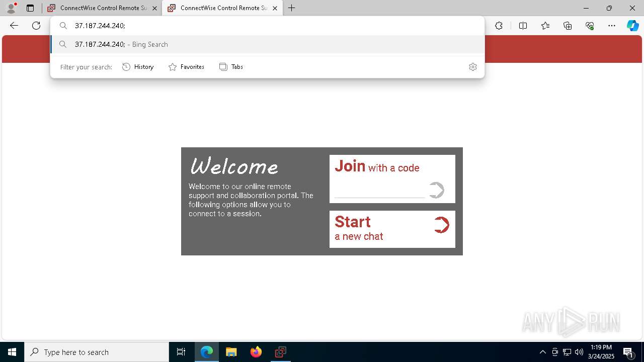The width and height of the screenshot is (644, 362).
Task: Open address bar search settings gear
Action: pyautogui.click(x=472, y=67)
